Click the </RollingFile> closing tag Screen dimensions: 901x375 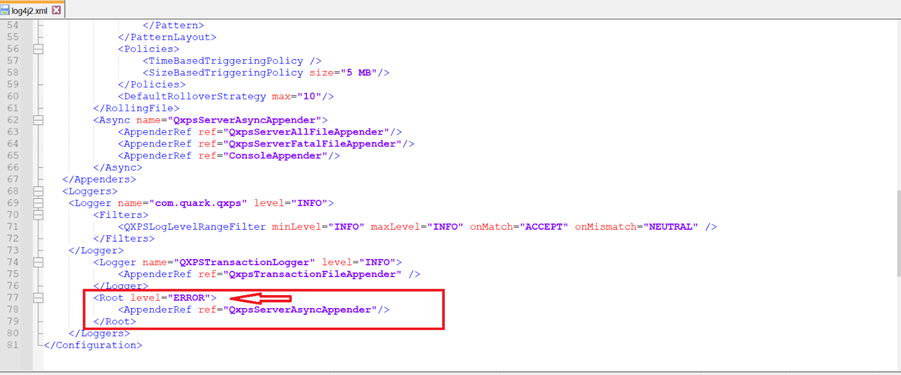point(136,108)
